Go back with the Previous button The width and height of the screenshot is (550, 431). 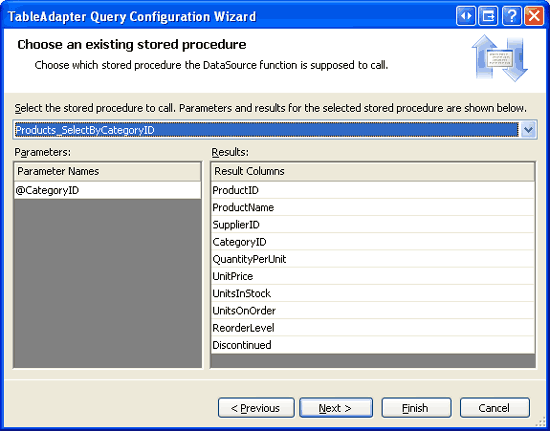pos(256,408)
